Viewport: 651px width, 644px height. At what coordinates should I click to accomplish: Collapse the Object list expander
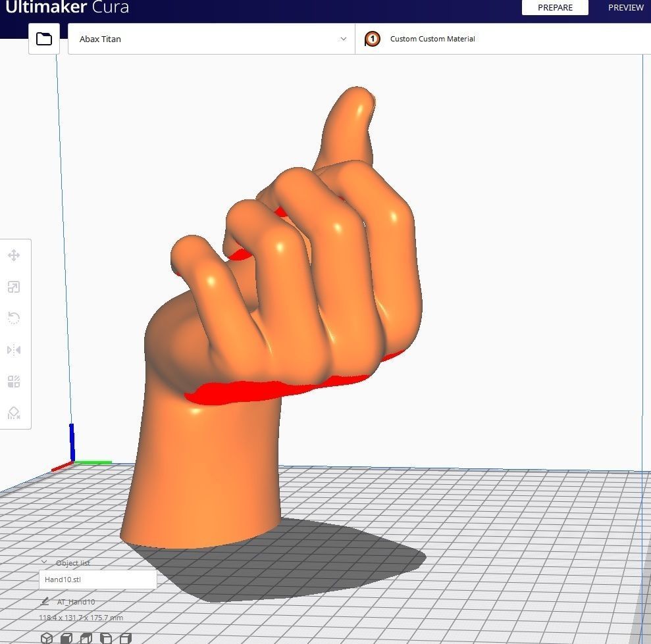pos(44,562)
